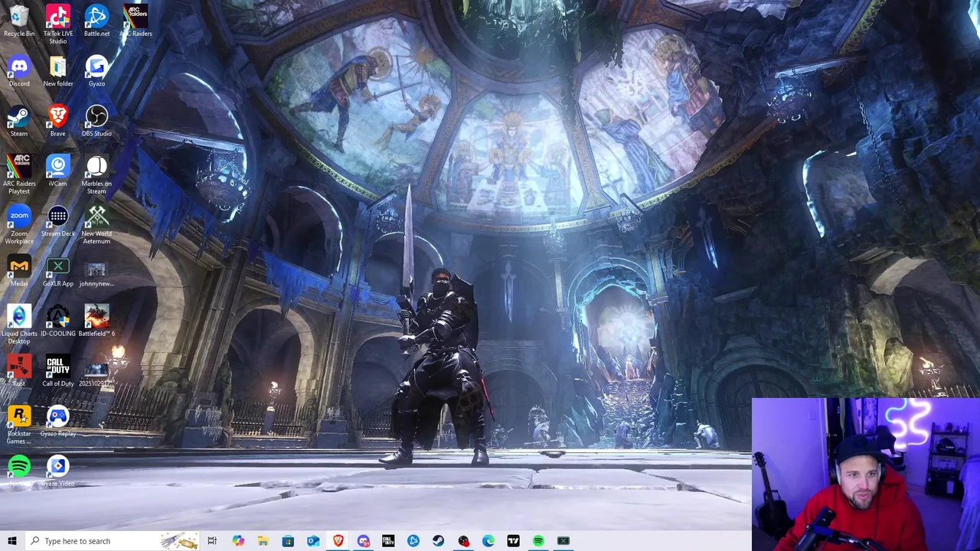Select the Zoom Workplace desktop shortcut

click(19, 224)
